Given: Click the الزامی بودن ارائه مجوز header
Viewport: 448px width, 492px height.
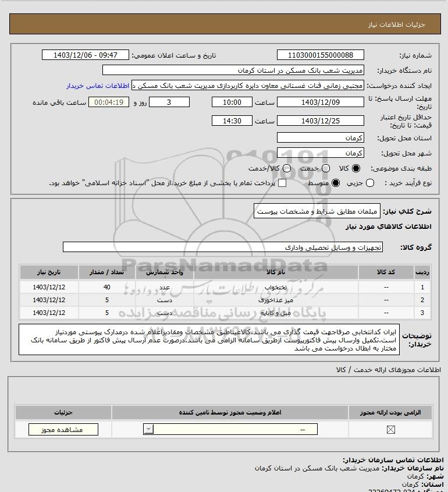Looking at the screenshot, I should (x=390, y=412).
